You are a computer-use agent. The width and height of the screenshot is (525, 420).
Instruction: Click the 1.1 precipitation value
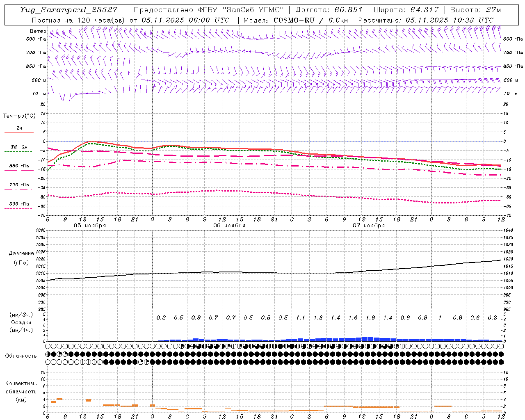[301, 317]
